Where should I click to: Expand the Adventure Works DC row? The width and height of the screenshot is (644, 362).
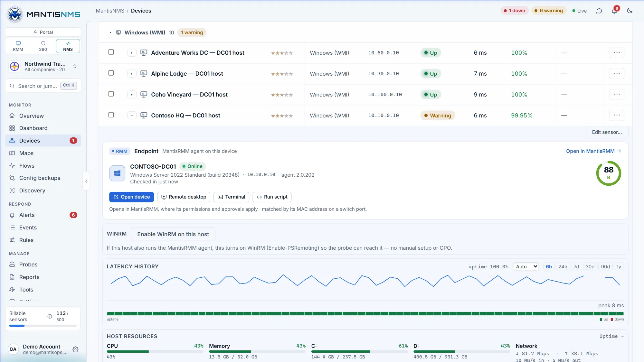point(132,53)
